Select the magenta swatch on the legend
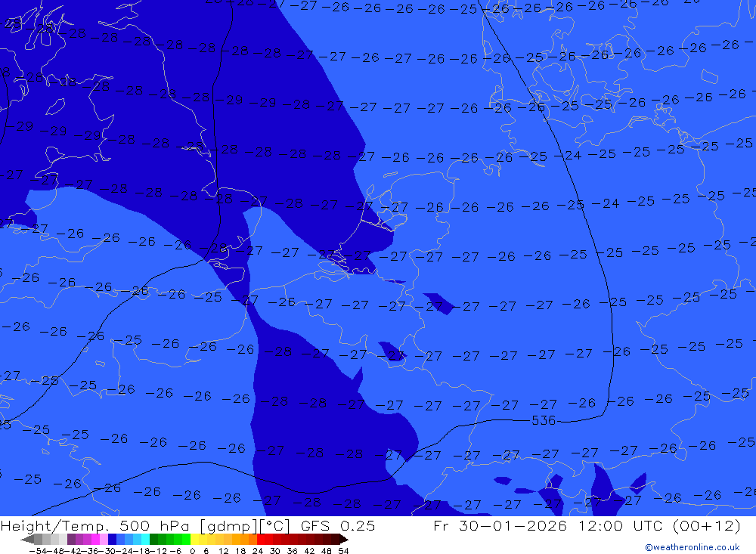This screenshot has height=554, width=756. coord(96,539)
